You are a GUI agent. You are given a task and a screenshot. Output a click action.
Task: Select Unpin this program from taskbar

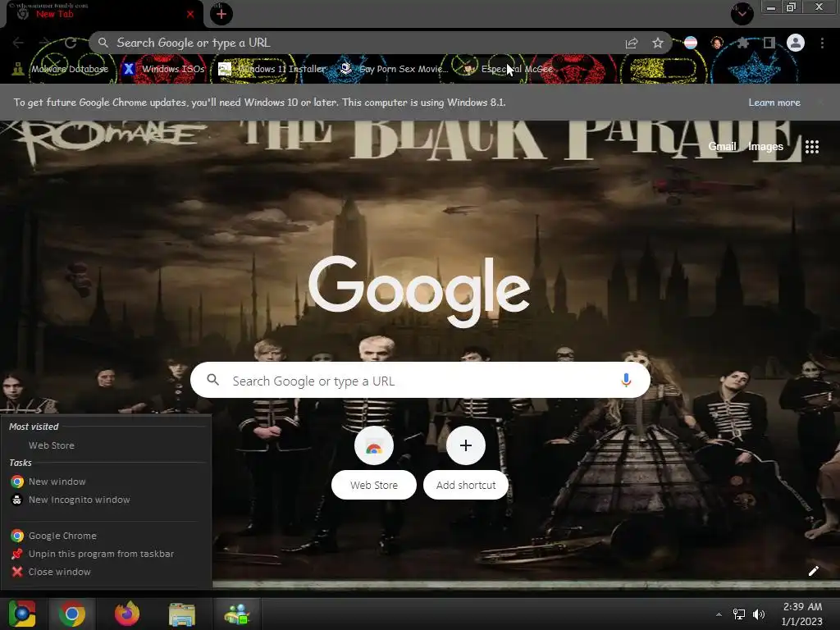tap(107, 554)
